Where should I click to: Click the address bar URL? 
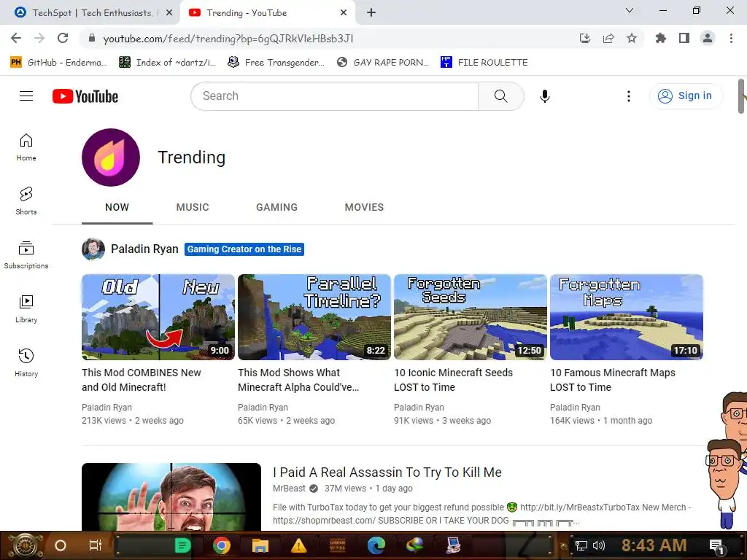(228, 39)
